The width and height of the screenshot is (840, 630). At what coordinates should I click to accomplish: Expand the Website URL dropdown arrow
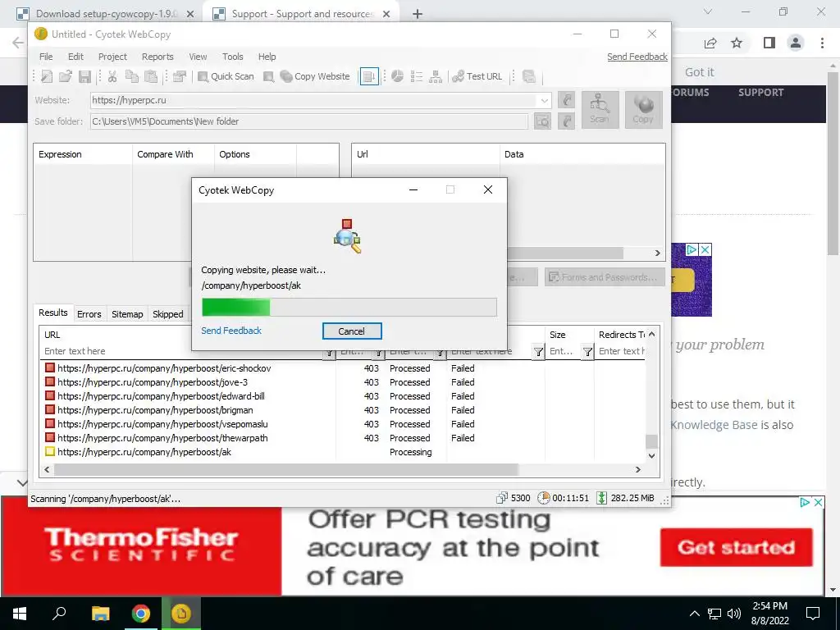coord(545,100)
